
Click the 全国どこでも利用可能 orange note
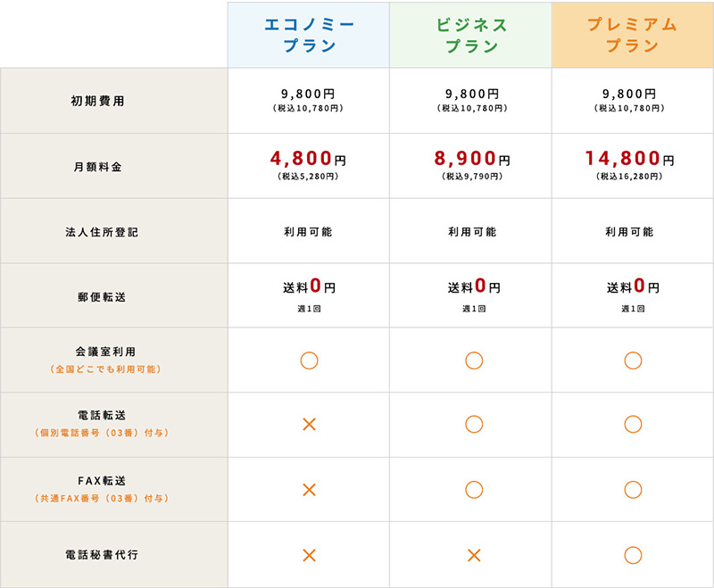pos(105,369)
